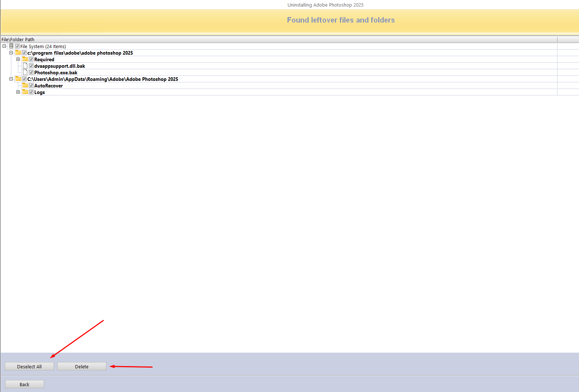This screenshot has height=392, width=579.
Task: Uncheck the AutoRecover folder checkbox
Action: point(31,86)
